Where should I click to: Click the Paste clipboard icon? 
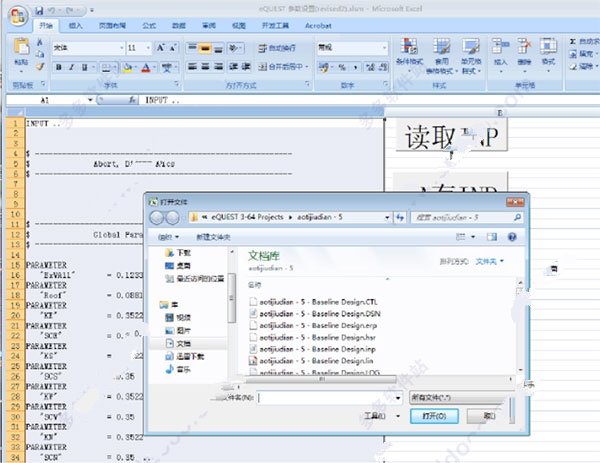tap(21, 46)
